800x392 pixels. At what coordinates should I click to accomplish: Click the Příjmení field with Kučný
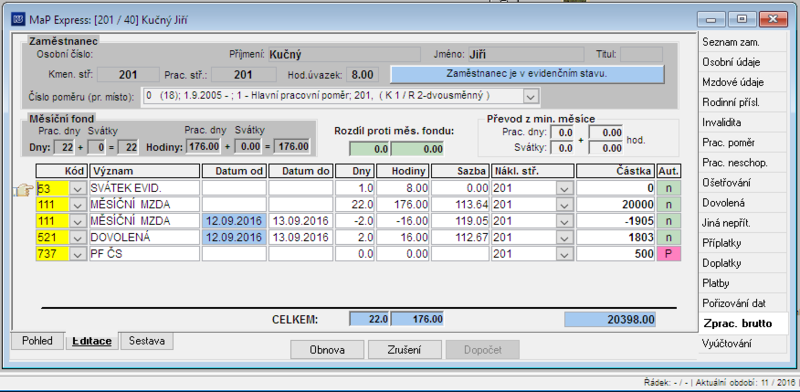(343, 55)
